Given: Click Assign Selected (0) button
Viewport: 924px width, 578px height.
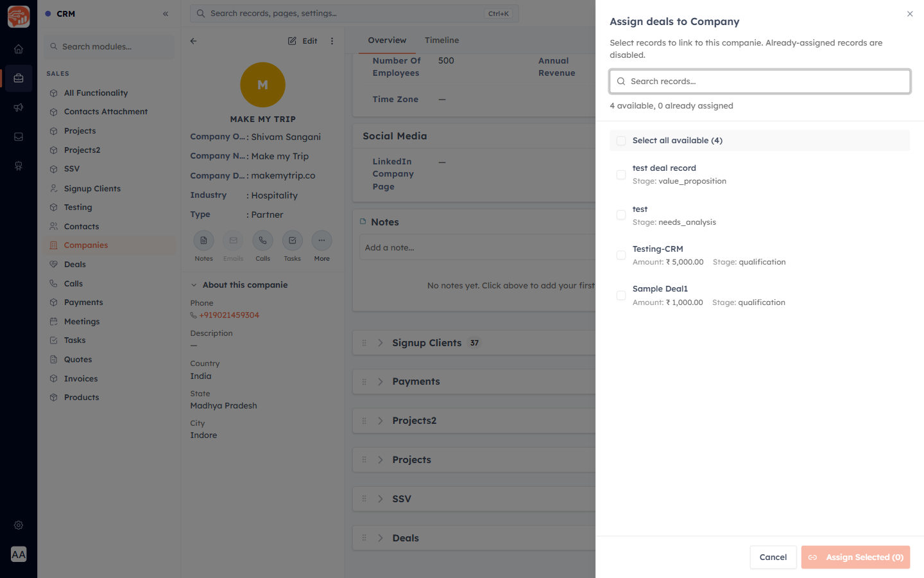Looking at the screenshot, I should click(x=855, y=557).
